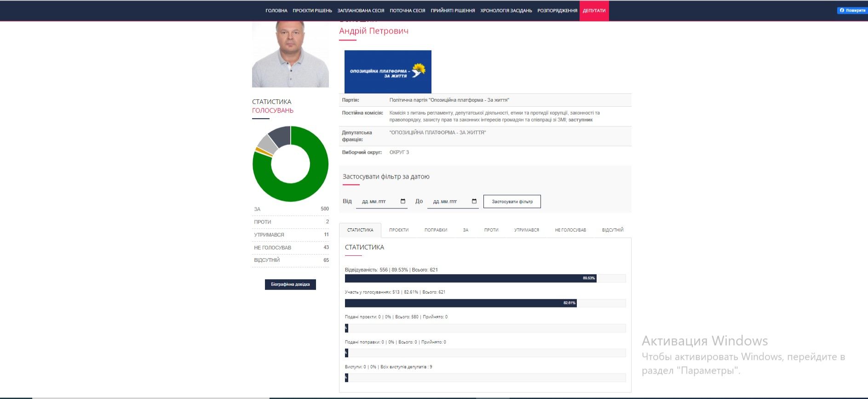Viewport: 868px width, 399px height.
Task: Click the 'ДЕПУТАТИ' navigation item
Action: (594, 11)
